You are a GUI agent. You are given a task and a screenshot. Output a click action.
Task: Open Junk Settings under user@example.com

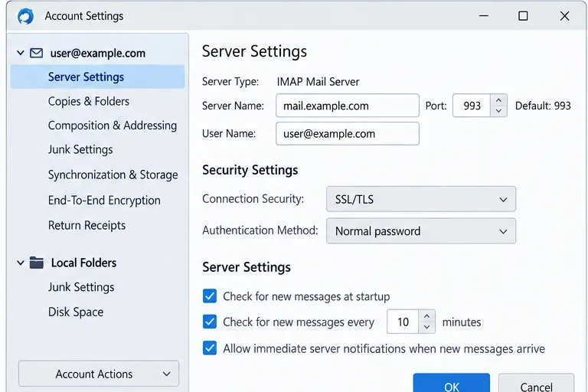pyautogui.click(x=80, y=149)
